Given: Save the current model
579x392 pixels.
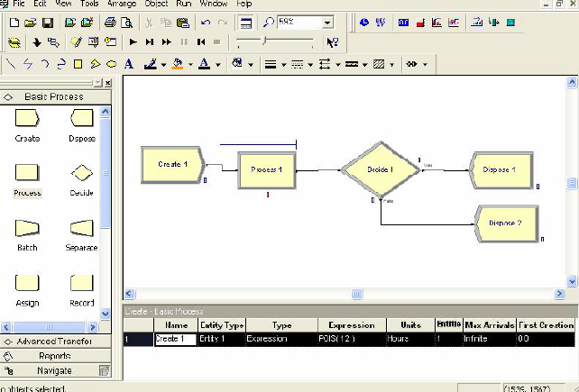Looking at the screenshot, I should coord(48,23).
